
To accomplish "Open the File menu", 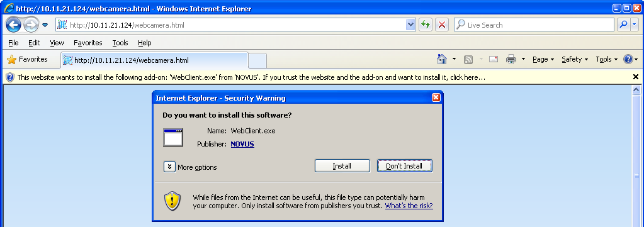I will [13, 43].
